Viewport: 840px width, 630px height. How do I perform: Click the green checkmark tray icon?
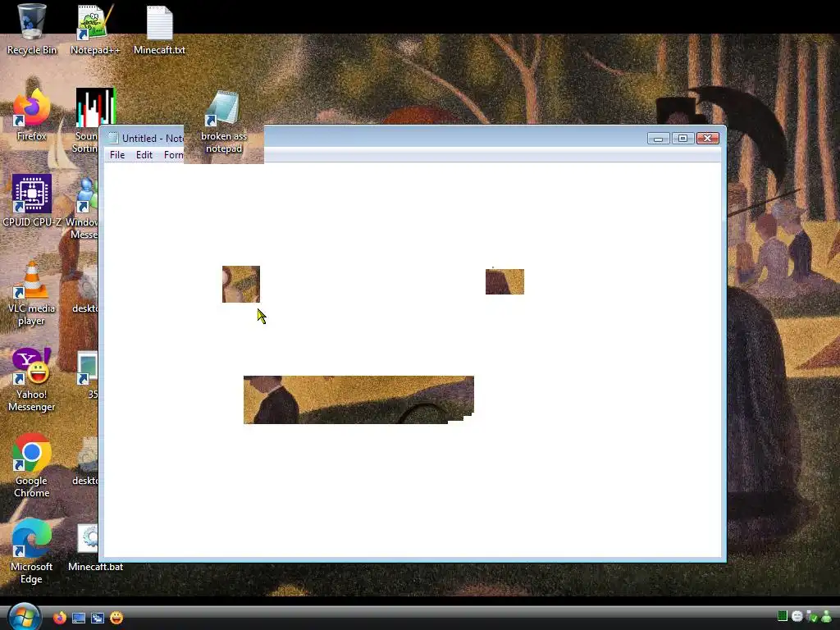click(811, 617)
